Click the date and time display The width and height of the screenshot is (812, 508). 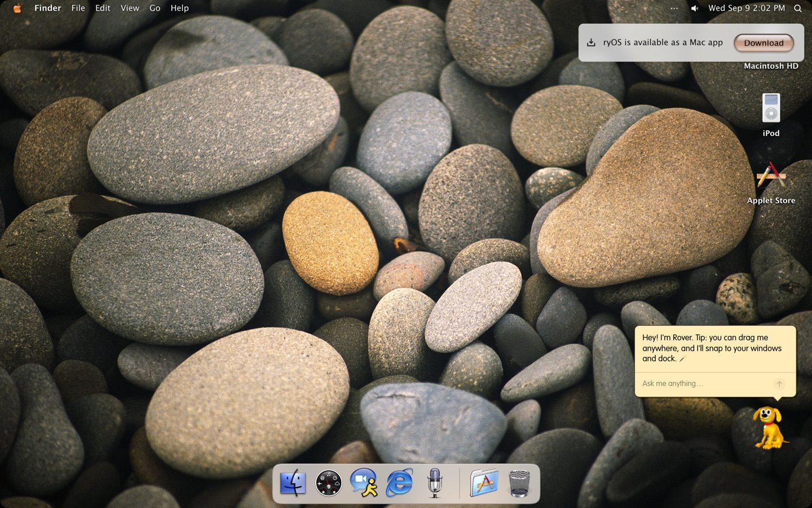coord(747,8)
